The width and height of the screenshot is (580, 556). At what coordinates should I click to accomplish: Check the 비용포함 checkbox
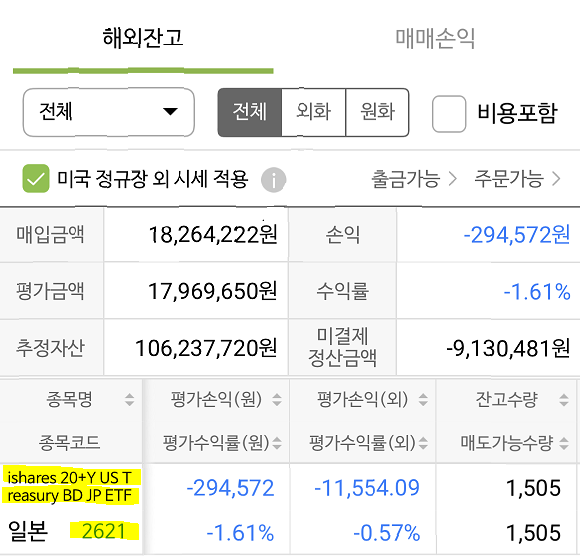449,114
